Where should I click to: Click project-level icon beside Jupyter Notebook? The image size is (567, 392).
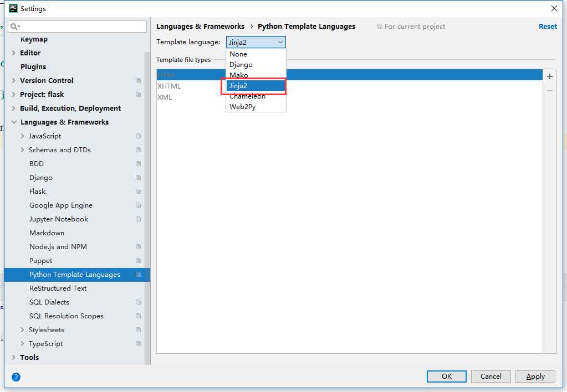(x=138, y=219)
